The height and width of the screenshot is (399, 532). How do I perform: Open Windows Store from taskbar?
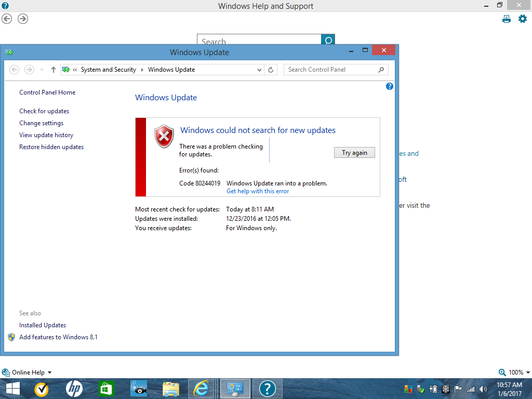point(106,389)
